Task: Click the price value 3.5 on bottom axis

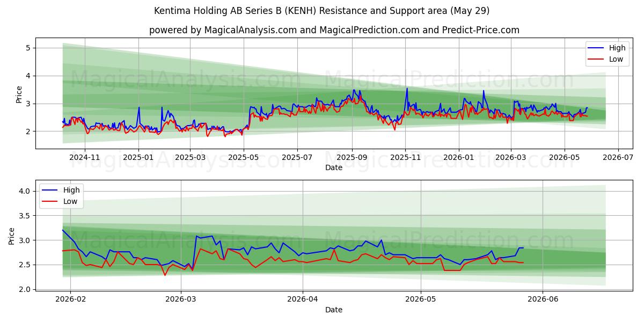Action: tap(25, 216)
